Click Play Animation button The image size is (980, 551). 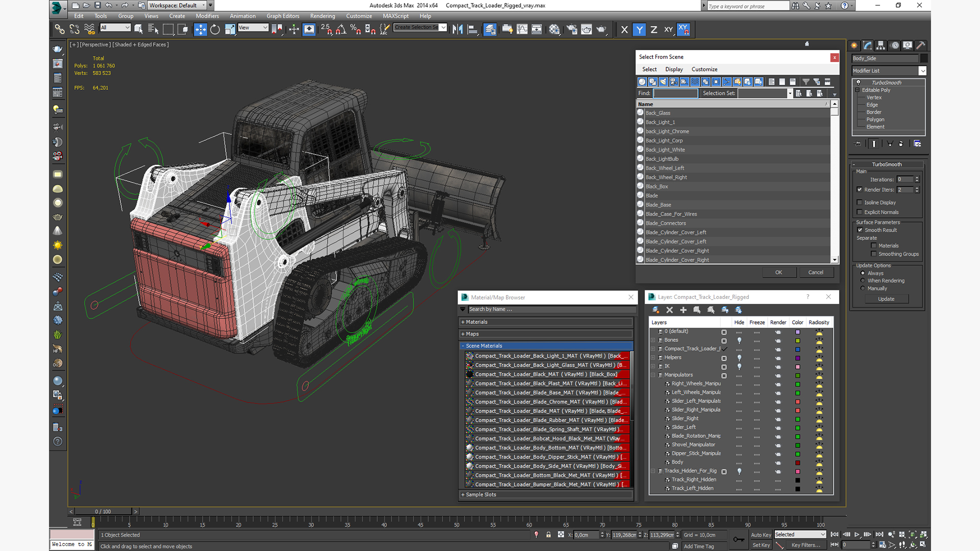tap(857, 535)
